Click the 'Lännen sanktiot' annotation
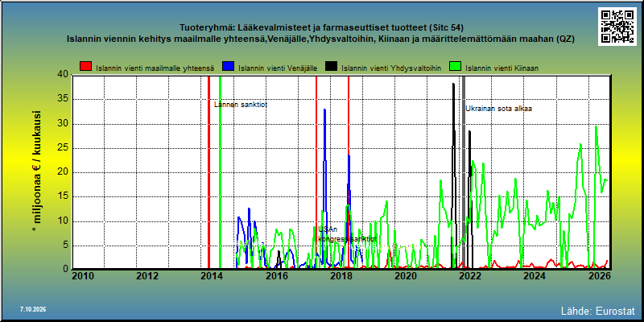Image resolution: width=644 pixels, height=322 pixels. click(x=241, y=105)
